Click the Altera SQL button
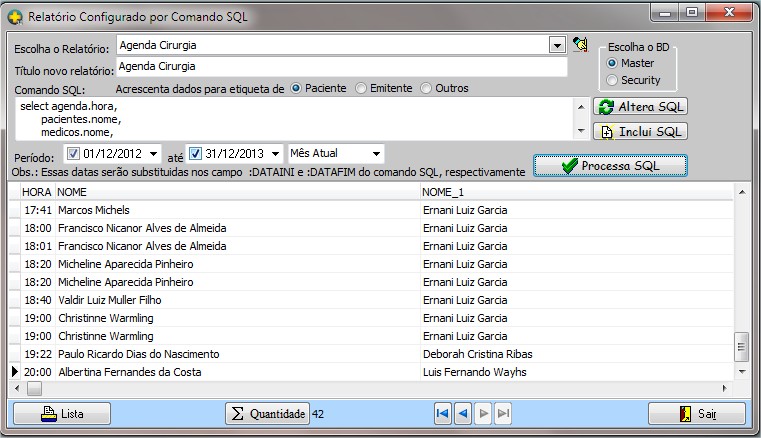 point(641,107)
